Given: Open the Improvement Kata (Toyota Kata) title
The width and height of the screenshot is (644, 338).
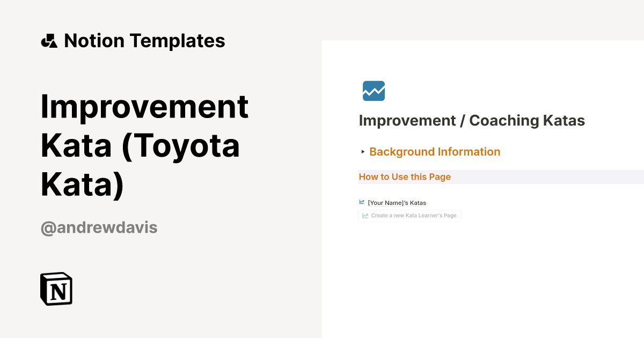Looking at the screenshot, I should [144, 145].
